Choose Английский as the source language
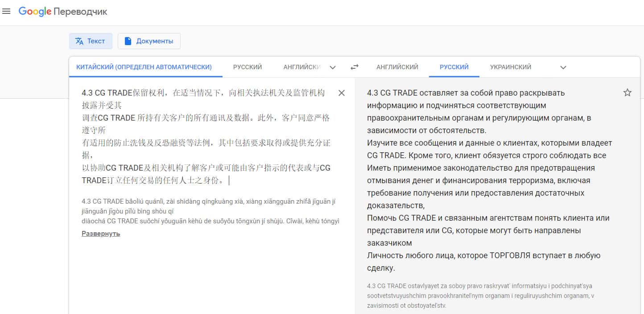The image size is (644, 314). pos(302,67)
